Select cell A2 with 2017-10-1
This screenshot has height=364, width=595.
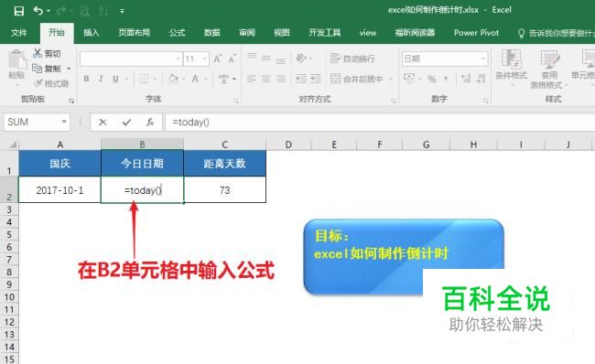[x=59, y=190]
